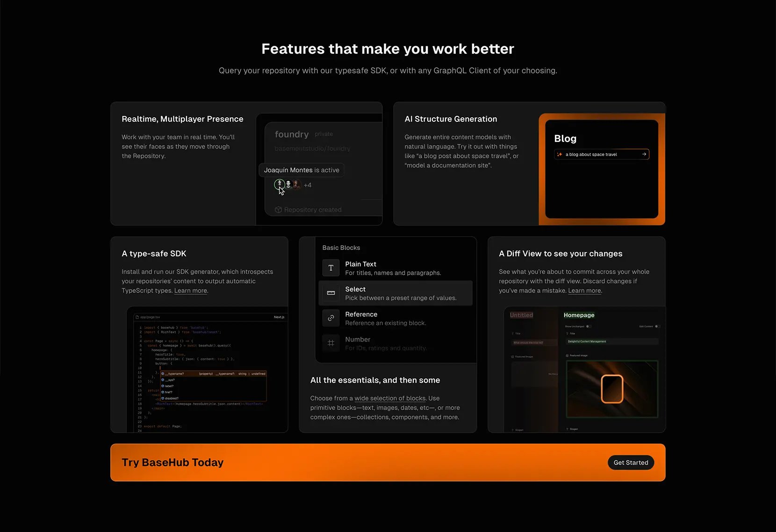Click the featured image thumbnail in diff view
Image resolution: width=776 pixels, height=532 pixels.
coord(612,389)
